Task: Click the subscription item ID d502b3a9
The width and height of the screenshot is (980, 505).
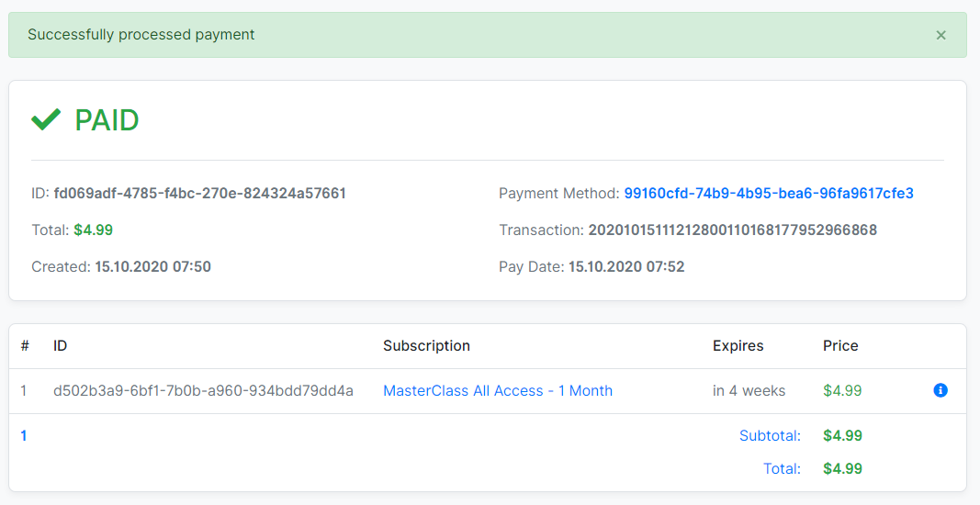Action: (203, 391)
